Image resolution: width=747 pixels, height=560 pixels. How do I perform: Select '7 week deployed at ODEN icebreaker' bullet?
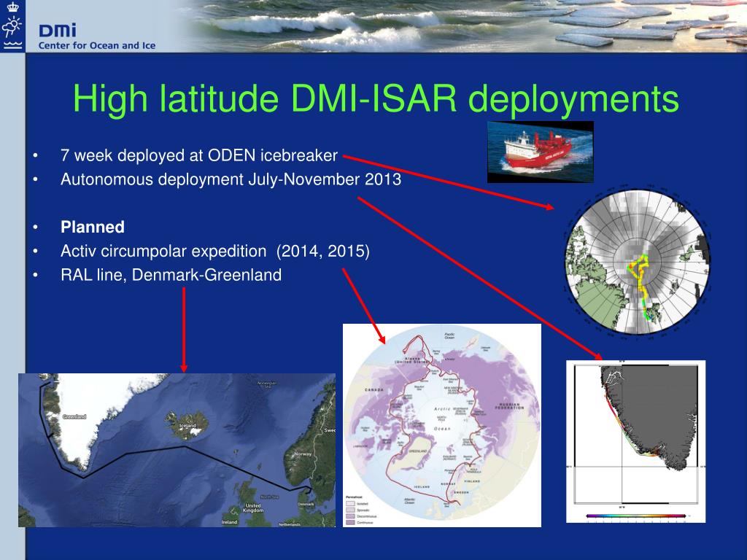click(199, 155)
